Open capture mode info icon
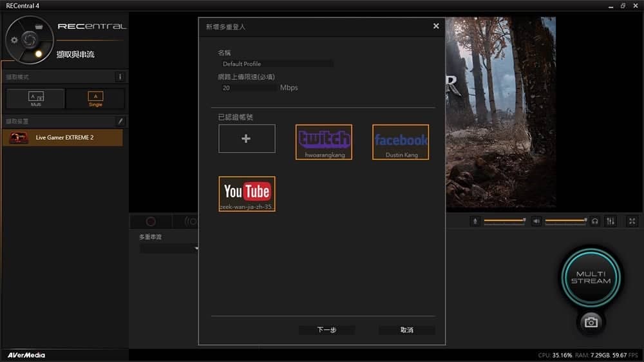The width and height of the screenshot is (644, 362). pos(120,77)
